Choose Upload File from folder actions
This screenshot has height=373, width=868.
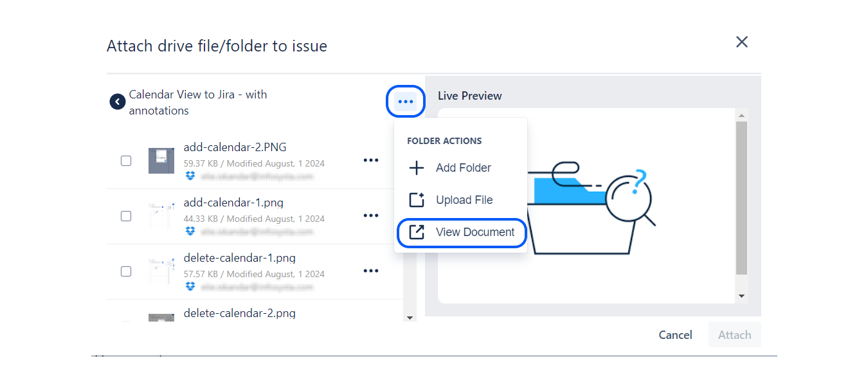(464, 200)
